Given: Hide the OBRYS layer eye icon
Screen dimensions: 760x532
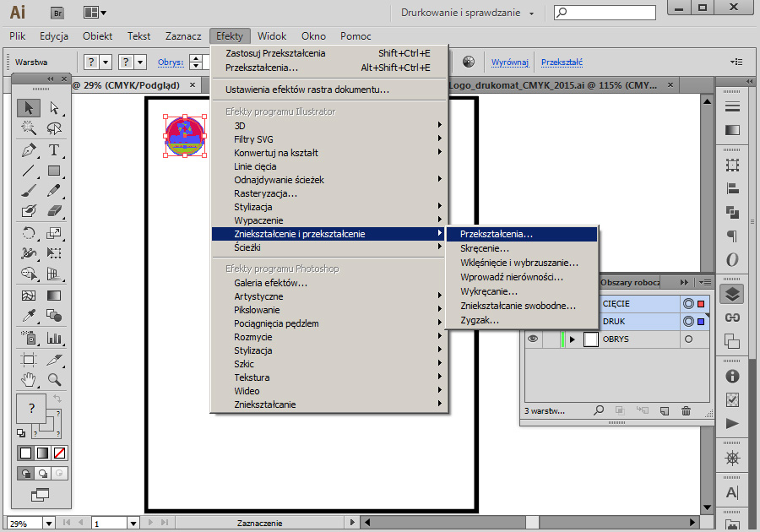Looking at the screenshot, I should pyautogui.click(x=533, y=339).
